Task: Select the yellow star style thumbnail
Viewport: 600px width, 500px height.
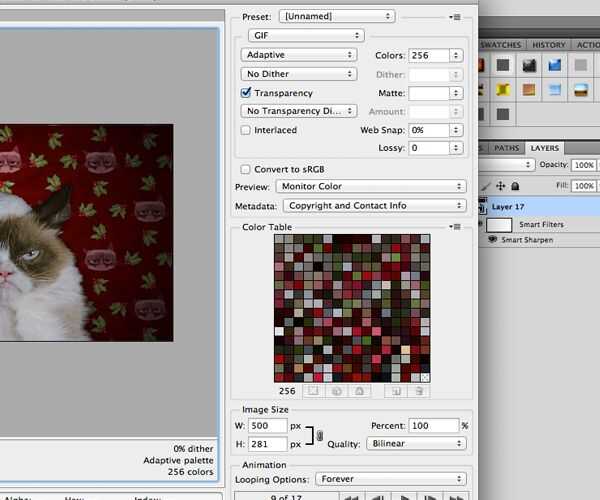Action: [x=503, y=90]
